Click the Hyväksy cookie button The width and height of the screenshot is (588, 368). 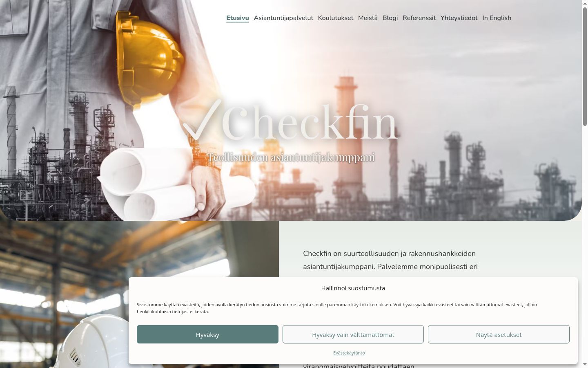pos(207,334)
